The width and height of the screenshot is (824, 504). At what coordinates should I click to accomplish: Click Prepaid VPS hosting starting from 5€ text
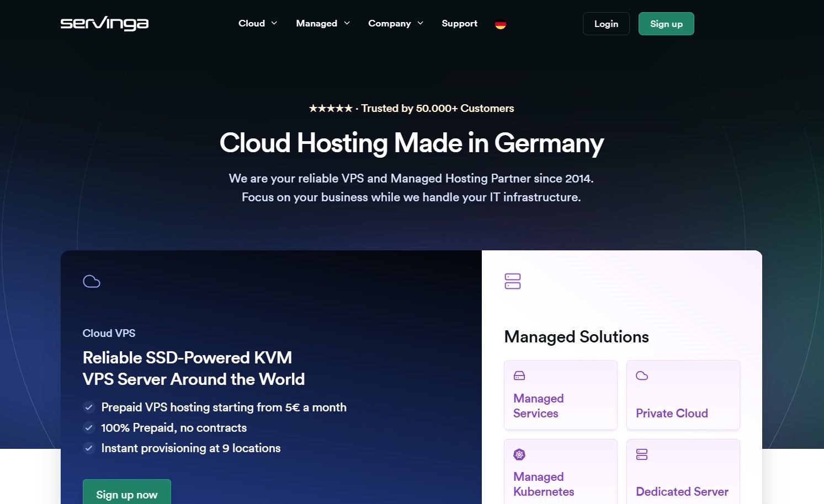click(224, 407)
